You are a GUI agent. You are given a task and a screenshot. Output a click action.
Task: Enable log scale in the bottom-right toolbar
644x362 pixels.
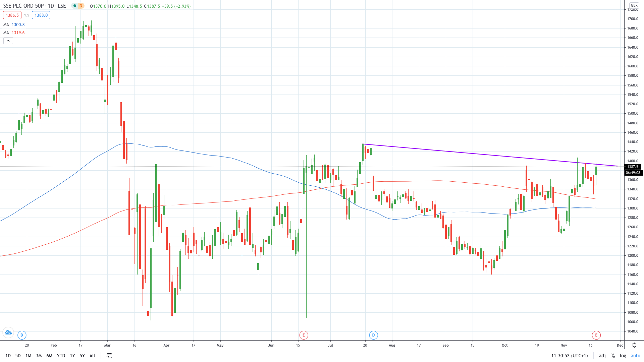point(623,356)
